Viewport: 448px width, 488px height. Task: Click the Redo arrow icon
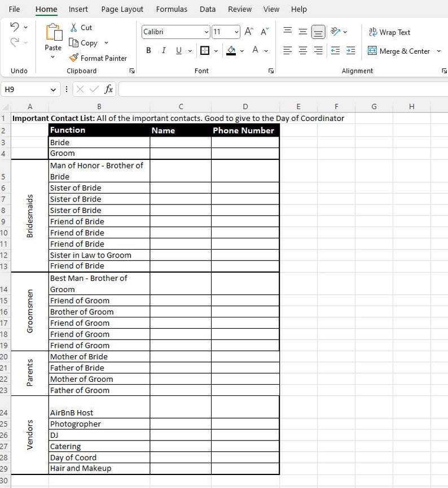(15, 42)
